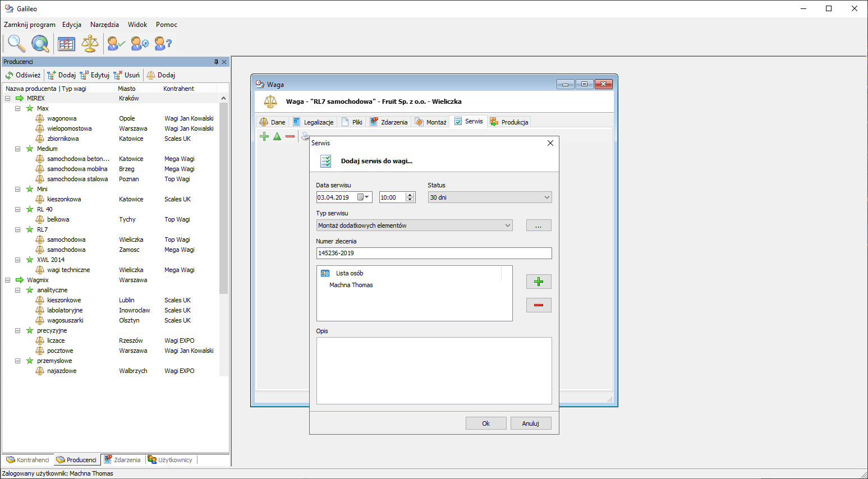This screenshot has width=868, height=479.
Task: Switch to the Legalizacje tab
Action: click(x=314, y=122)
